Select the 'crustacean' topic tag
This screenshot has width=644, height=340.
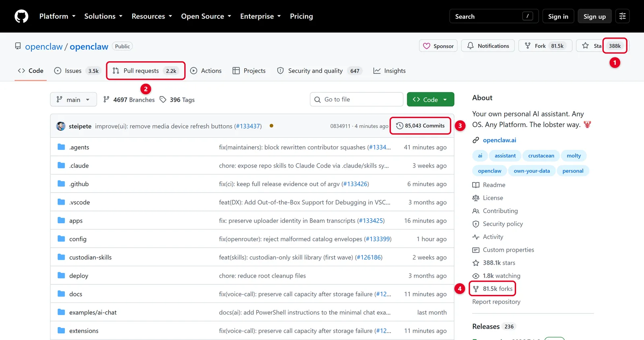pyautogui.click(x=541, y=155)
